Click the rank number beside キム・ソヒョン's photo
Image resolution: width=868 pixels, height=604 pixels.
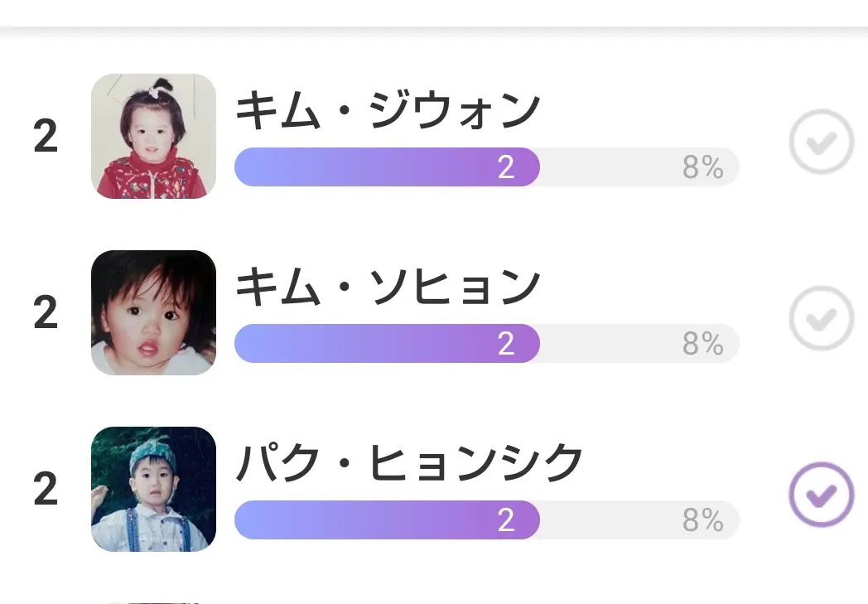46,313
